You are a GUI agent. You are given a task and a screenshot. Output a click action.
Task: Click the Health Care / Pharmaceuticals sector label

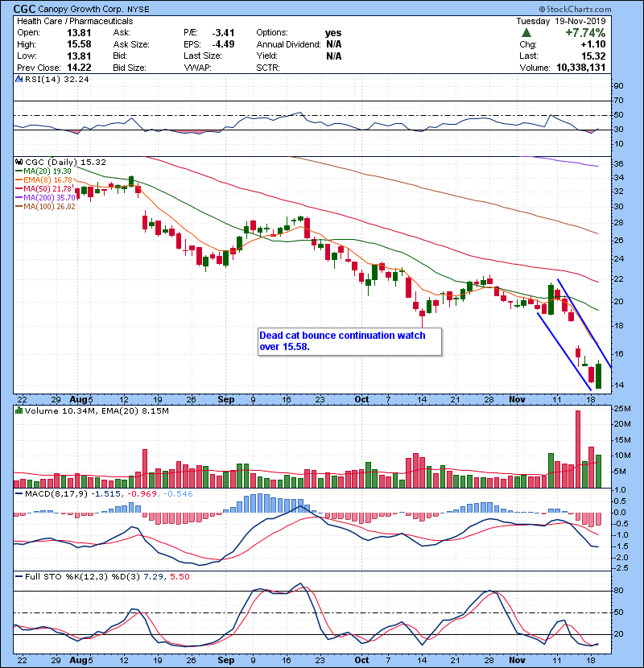(75, 21)
